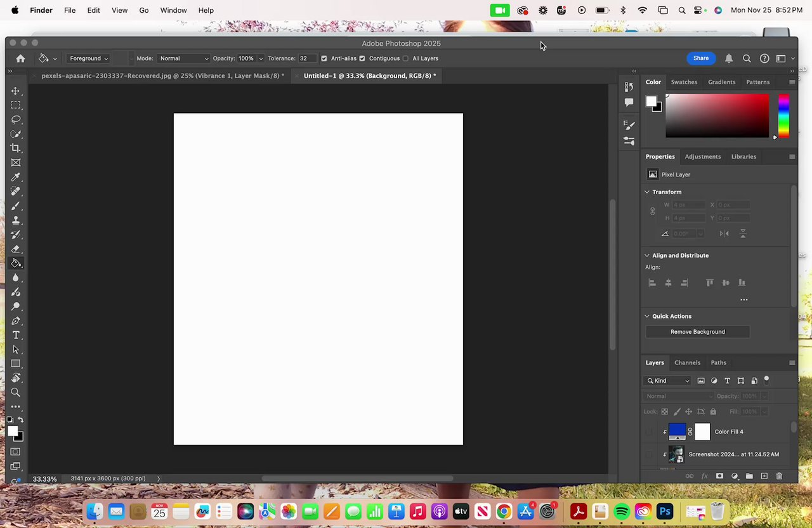Toggle type layer filter in Layers
This screenshot has height=528, width=812.
pos(728,381)
